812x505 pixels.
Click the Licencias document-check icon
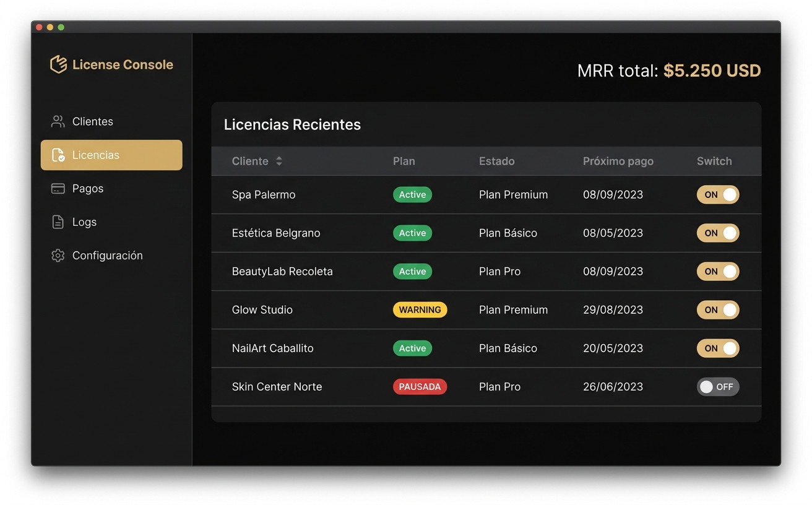point(58,155)
